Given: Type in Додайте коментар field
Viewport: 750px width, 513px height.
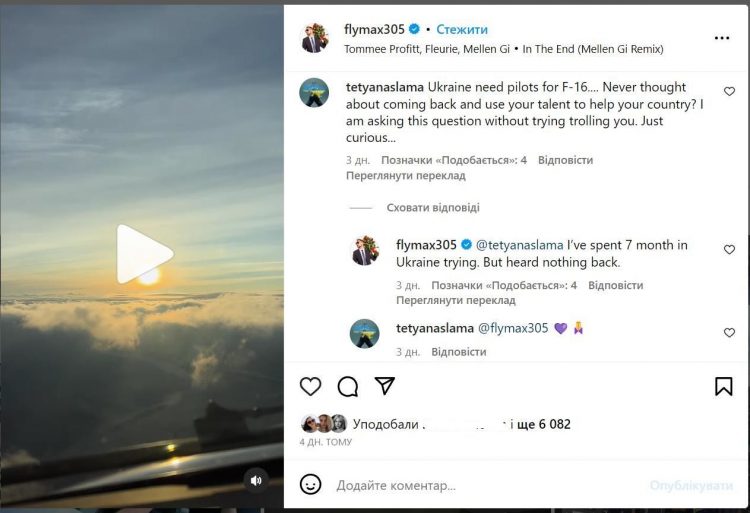Looking at the screenshot, I should 480,485.
